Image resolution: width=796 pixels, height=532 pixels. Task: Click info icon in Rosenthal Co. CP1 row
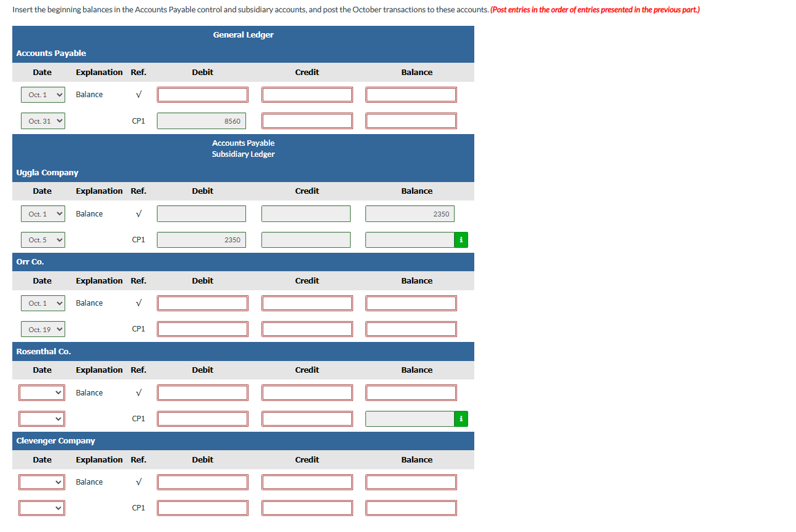point(461,419)
